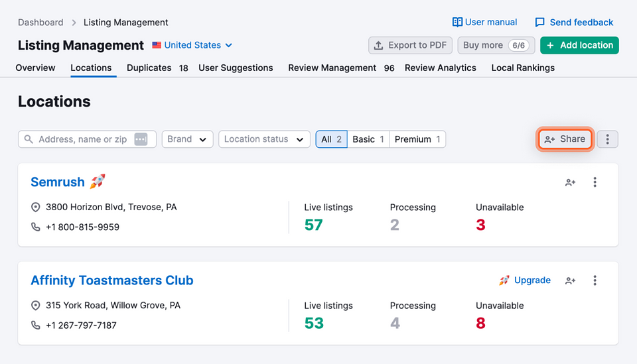
Task: Open the Review Management tab
Action: [x=340, y=68]
